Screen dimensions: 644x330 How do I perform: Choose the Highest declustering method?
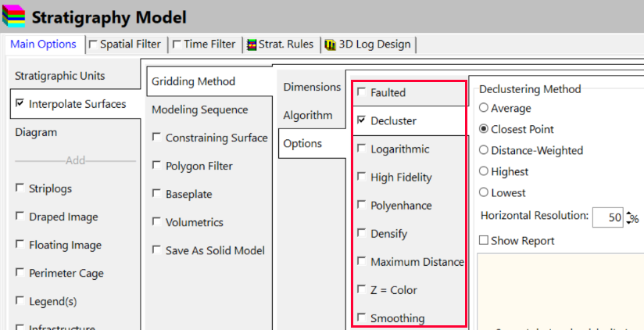coord(485,171)
